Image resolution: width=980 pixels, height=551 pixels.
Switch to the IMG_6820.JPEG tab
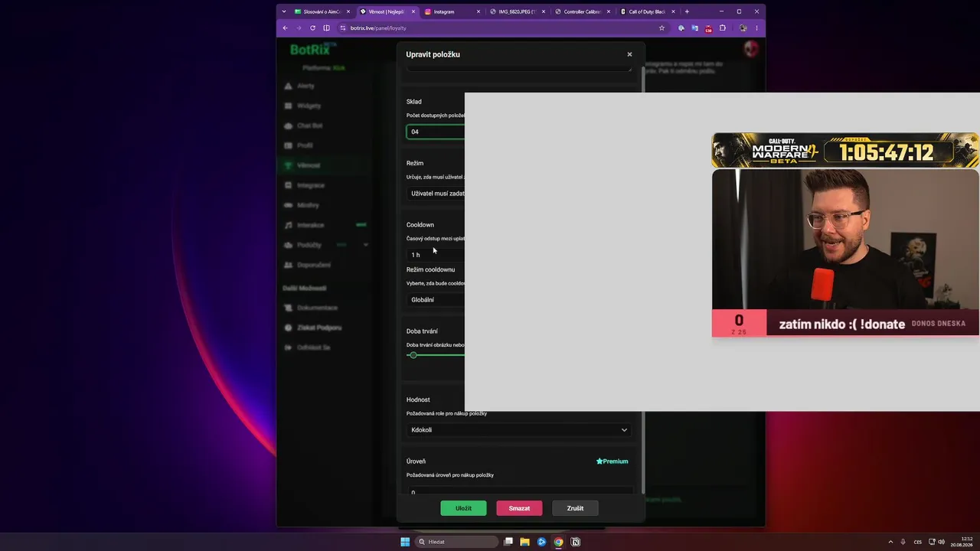(517, 11)
